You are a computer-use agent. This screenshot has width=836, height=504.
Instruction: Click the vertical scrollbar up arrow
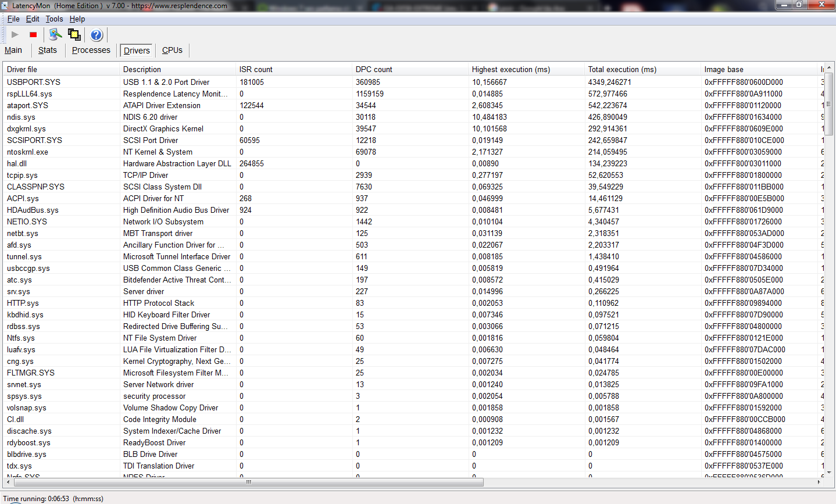[x=829, y=67]
